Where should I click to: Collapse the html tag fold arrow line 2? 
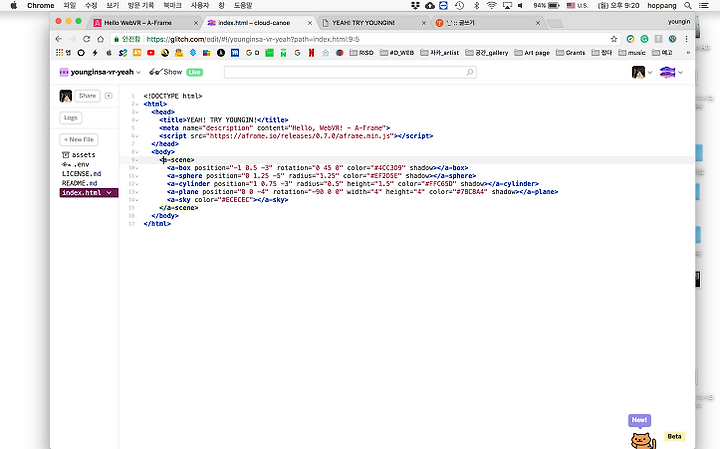[137, 104]
